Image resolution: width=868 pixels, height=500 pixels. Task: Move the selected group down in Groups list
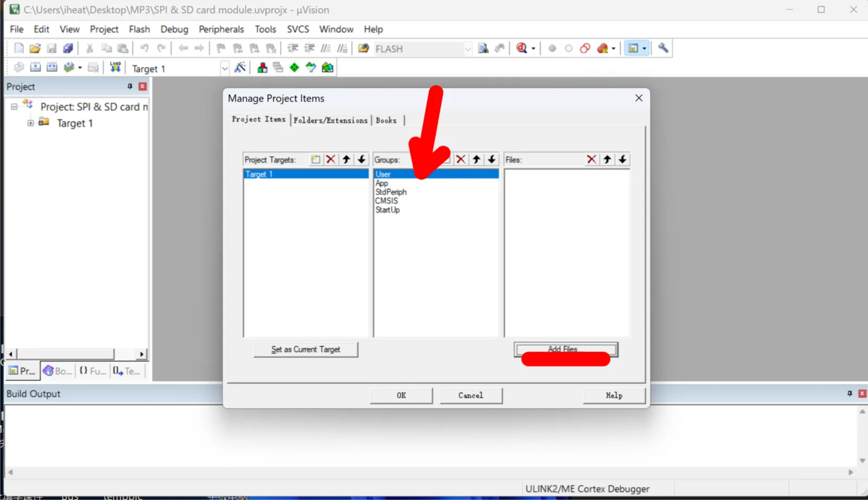pyautogui.click(x=492, y=159)
